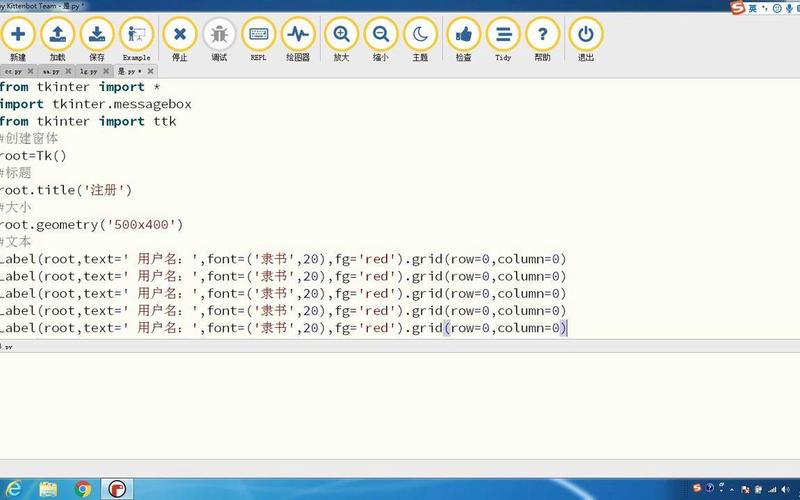Click the 'from tkinter import ttk' line
Screen dimensions: 800x500
coord(88,121)
